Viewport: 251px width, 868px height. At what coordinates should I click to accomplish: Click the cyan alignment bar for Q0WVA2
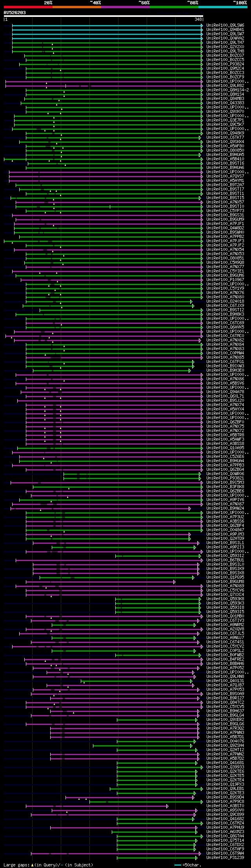click(107, 38)
